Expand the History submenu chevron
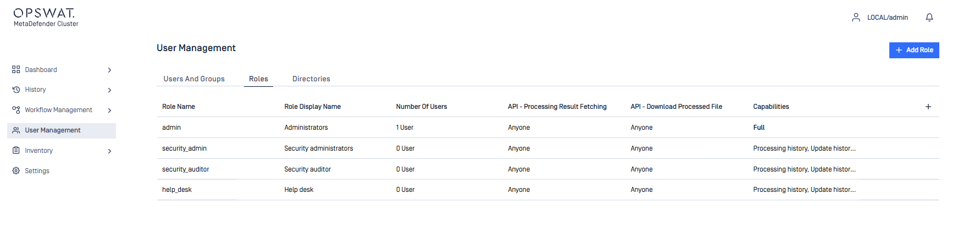The width and height of the screenshot is (980, 232). 109,90
